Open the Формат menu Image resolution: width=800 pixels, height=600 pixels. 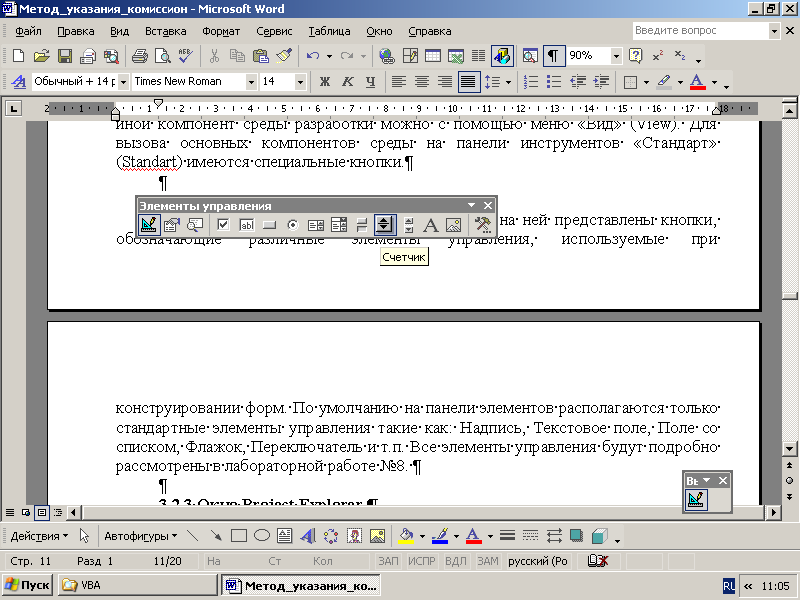[221, 31]
